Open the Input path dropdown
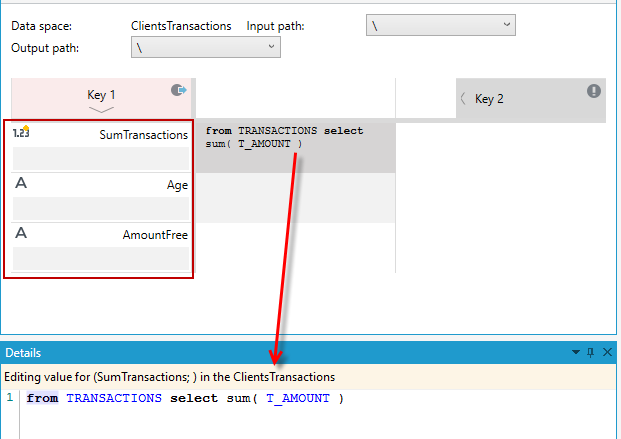621x439 pixels. point(440,25)
